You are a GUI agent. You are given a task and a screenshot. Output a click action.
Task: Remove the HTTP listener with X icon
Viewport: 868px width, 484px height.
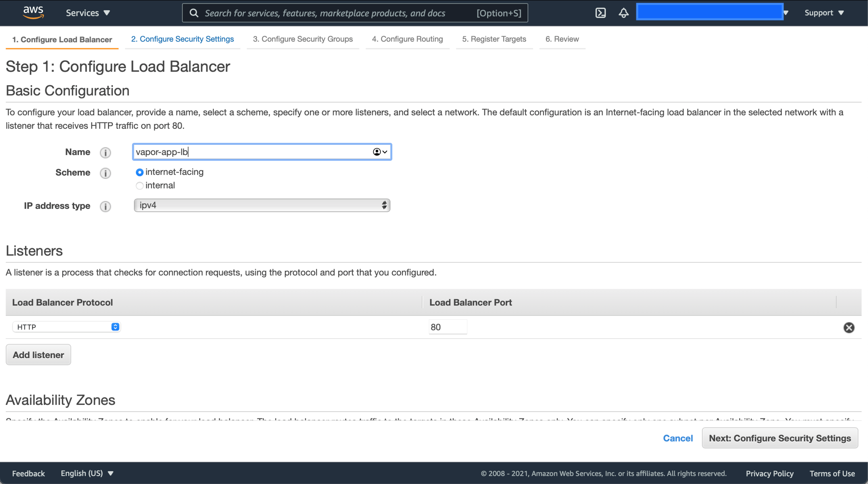[x=849, y=328]
